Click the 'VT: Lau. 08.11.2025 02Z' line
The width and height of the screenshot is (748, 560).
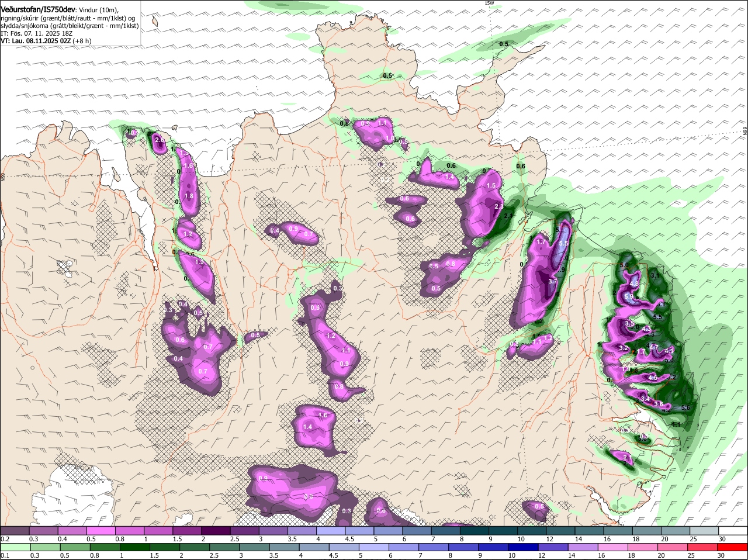click(x=36, y=41)
